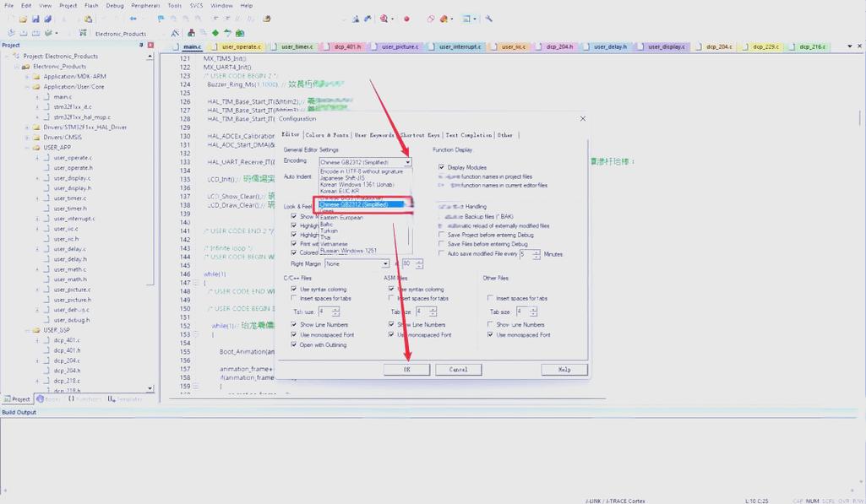This screenshot has width=866, height=504.
Task: Open the user_timer.c editor tab
Action: (x=297, y=47)
